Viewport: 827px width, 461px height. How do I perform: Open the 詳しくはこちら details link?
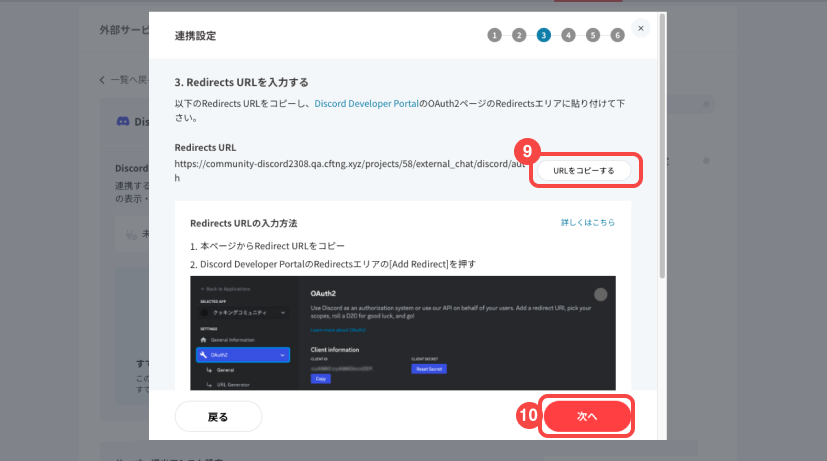pyautogui.click(x=588, y=222)
